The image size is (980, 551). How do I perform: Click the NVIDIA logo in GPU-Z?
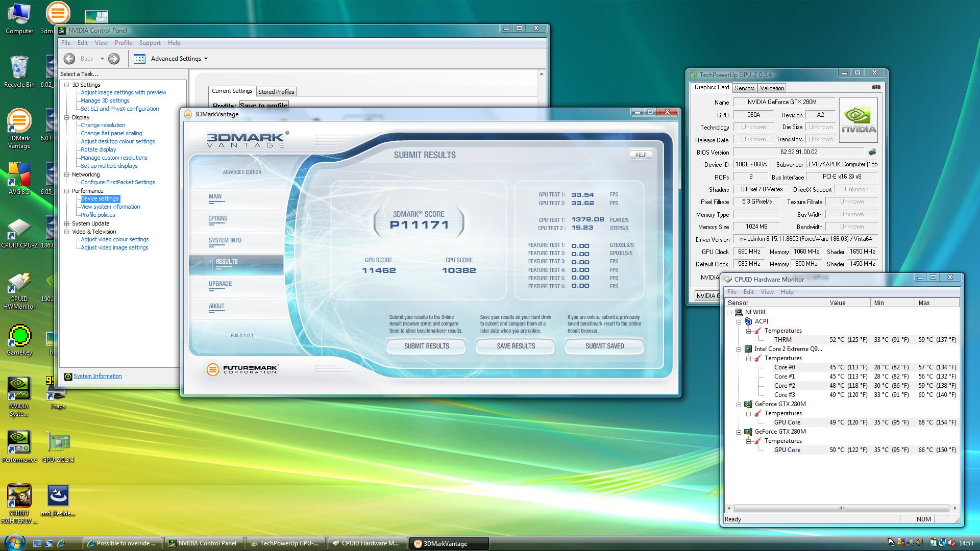pyautogui.click(x=859, y=120)
